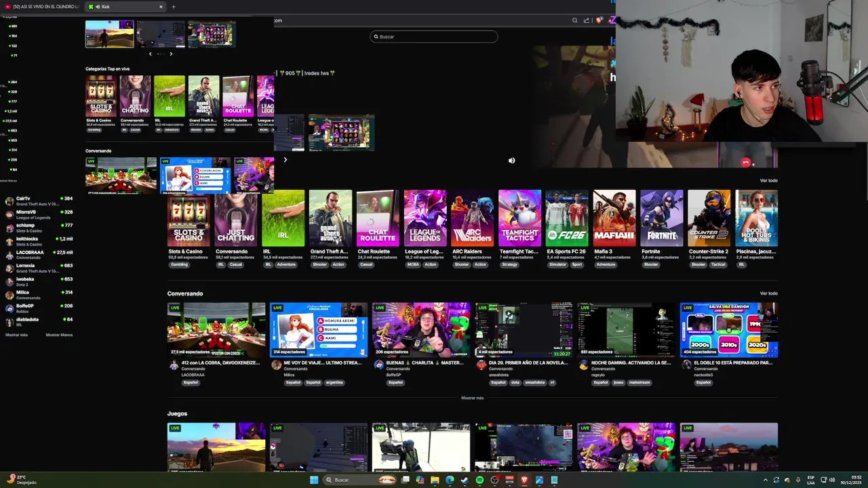This screenshot has height=488, width=868.
Task: Open diablodota channel in sidebar
Action: pos(39,321)
